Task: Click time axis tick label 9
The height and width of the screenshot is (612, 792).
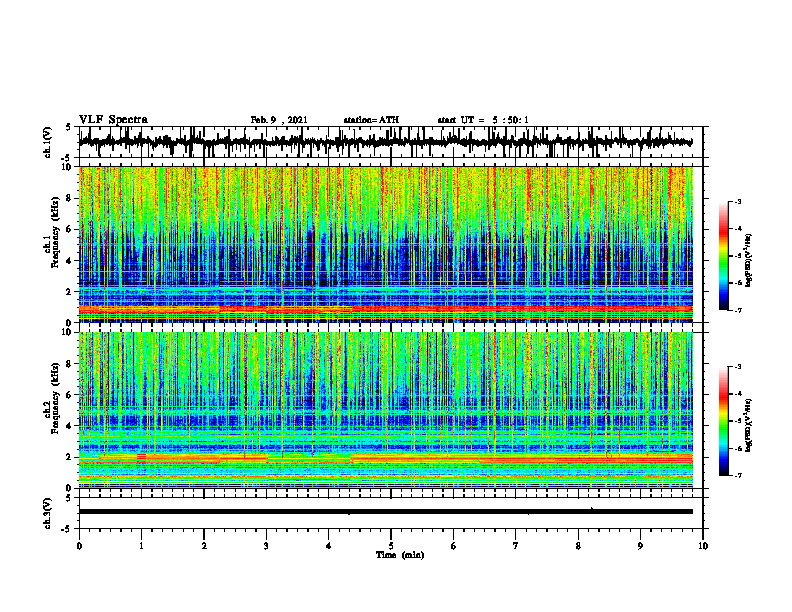Action: pyautogui.click(x=640, y=546)
